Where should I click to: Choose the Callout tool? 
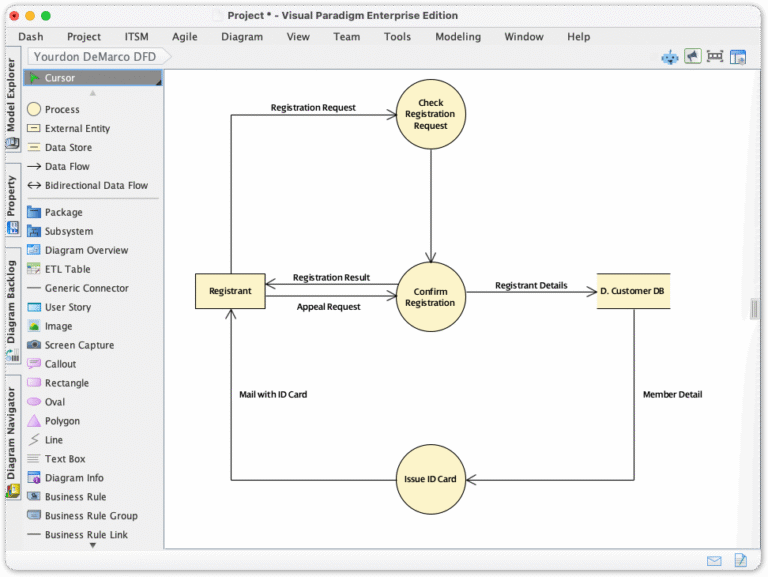click(x=93, y=364)
